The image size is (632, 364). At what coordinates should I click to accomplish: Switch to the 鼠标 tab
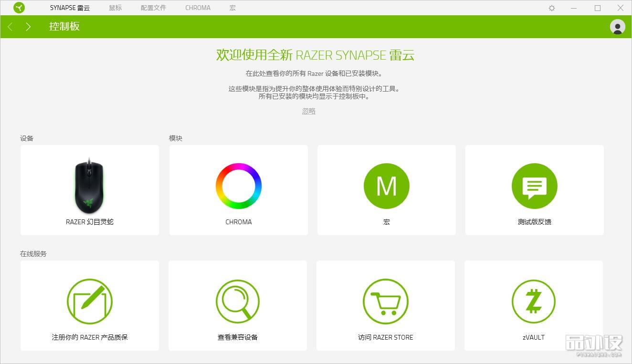pos(116,8)
